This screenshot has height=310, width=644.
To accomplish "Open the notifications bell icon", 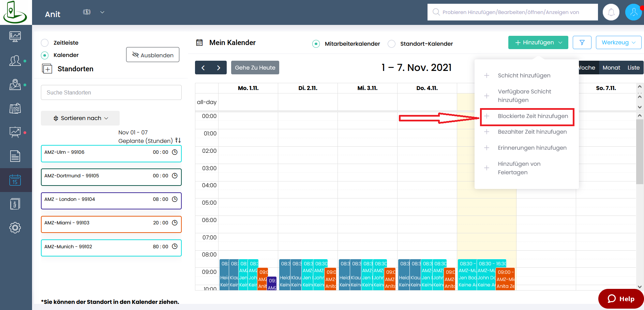I will (x=611, y=13).
